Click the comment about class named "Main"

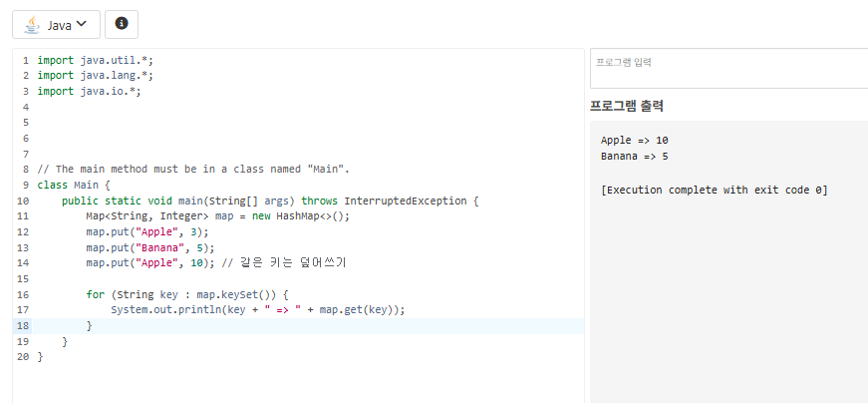(x=193, y=169)
